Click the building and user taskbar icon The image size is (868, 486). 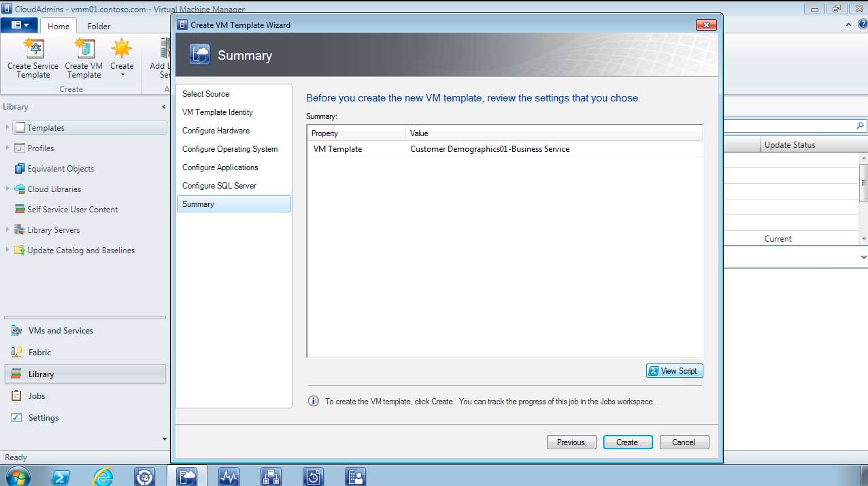tap(355, 476)
